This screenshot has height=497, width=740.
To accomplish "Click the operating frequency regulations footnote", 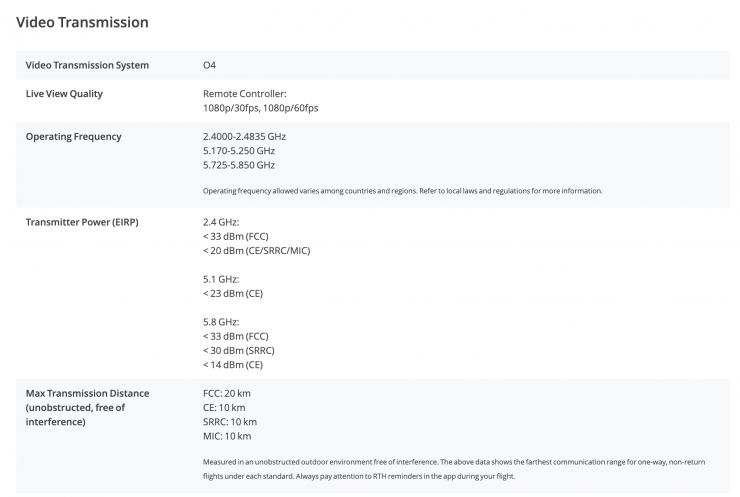I will point(402,190).
